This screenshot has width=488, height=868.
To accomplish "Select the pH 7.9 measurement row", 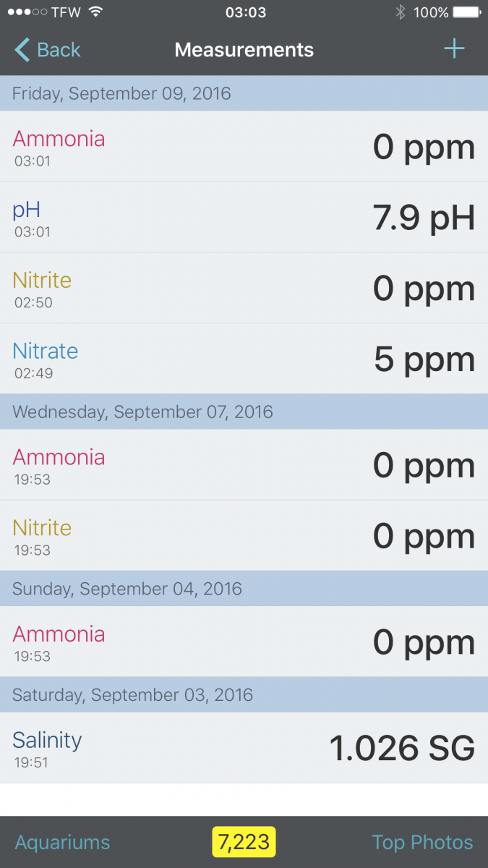I will [x=244, y=217].
